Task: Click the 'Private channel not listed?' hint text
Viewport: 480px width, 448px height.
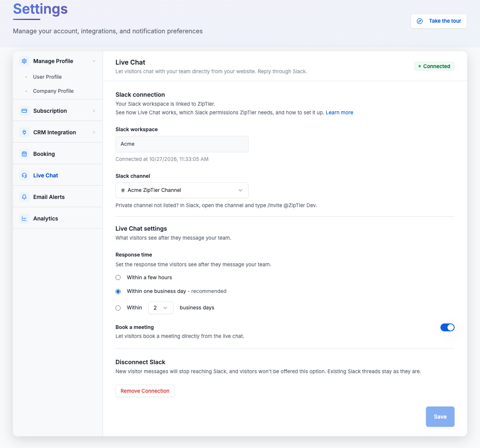Action: click(x=216, y=205)
